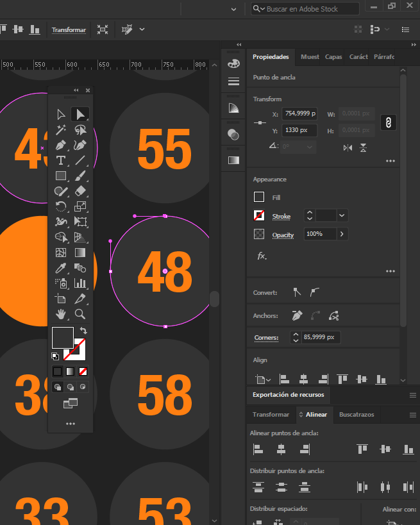420x525 pixels.
Task: Select the Paintbrush tool
Action: pyautogui.click(x=80, y=176)
